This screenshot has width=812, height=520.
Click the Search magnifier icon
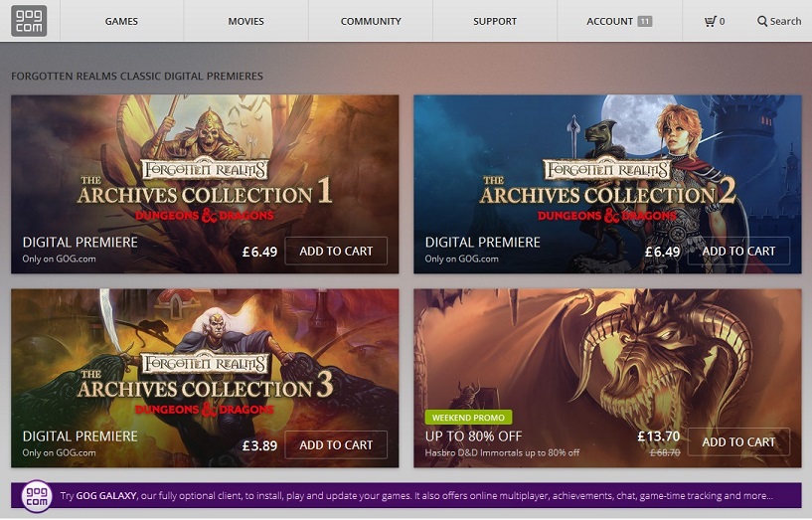(x=762, y=21)
